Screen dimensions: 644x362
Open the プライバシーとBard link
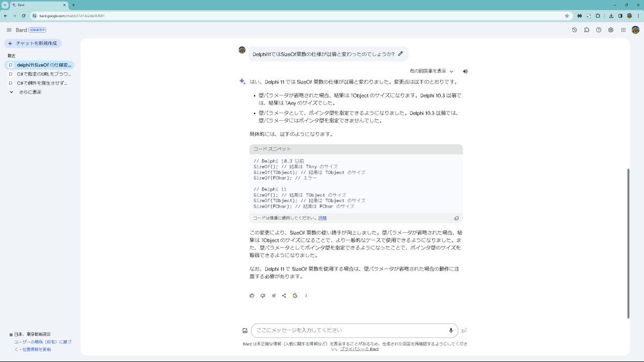click(360, 349)
